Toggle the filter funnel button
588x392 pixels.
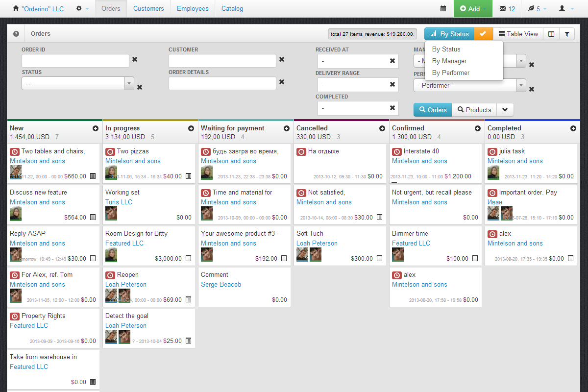[x=567, y=34]
